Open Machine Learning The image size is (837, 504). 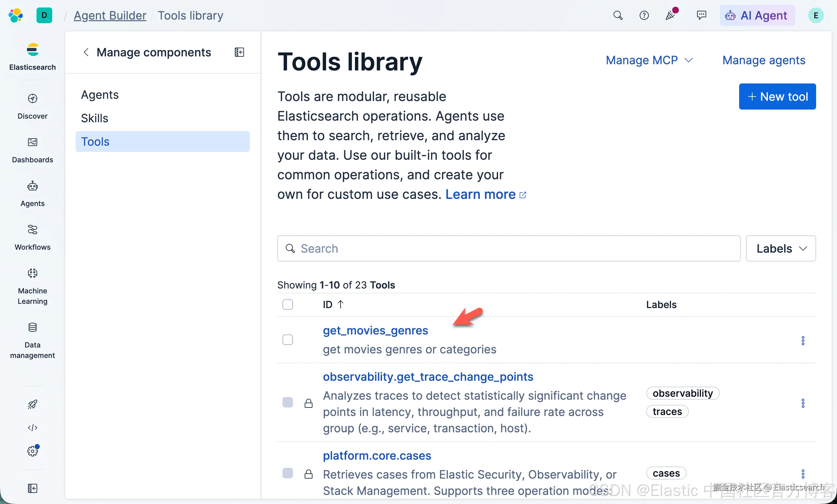33,287
